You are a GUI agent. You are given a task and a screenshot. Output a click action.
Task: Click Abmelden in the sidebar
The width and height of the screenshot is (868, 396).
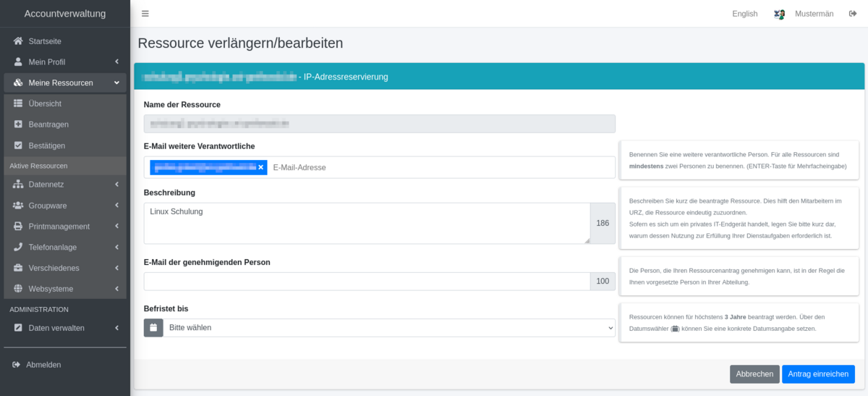(x=43, y=365)
